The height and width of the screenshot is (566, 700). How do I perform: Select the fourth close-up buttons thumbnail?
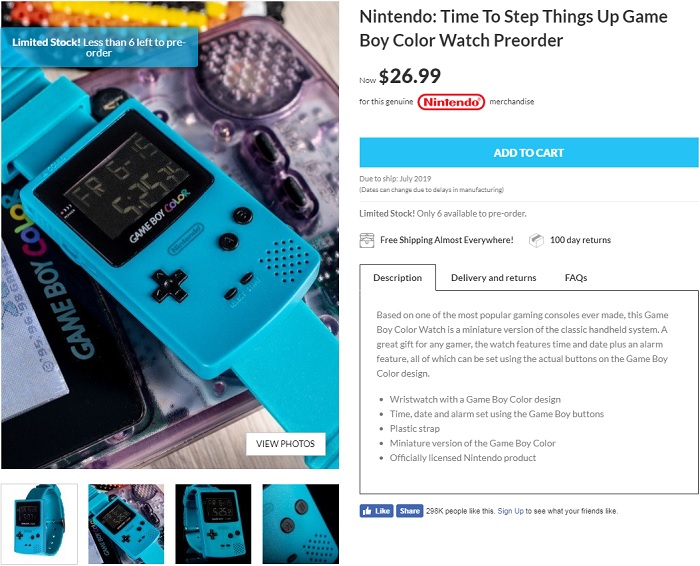coord(300,524)
